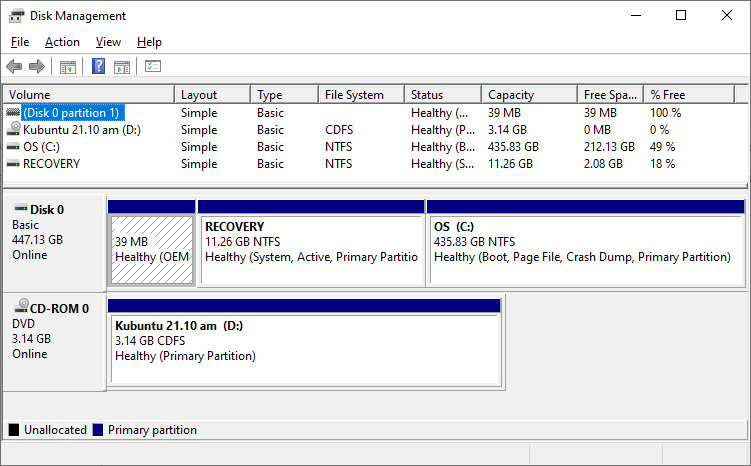Click the Settings checklist toolbar icon
Viewport: 751px width, 466px height.
(153, 67)
